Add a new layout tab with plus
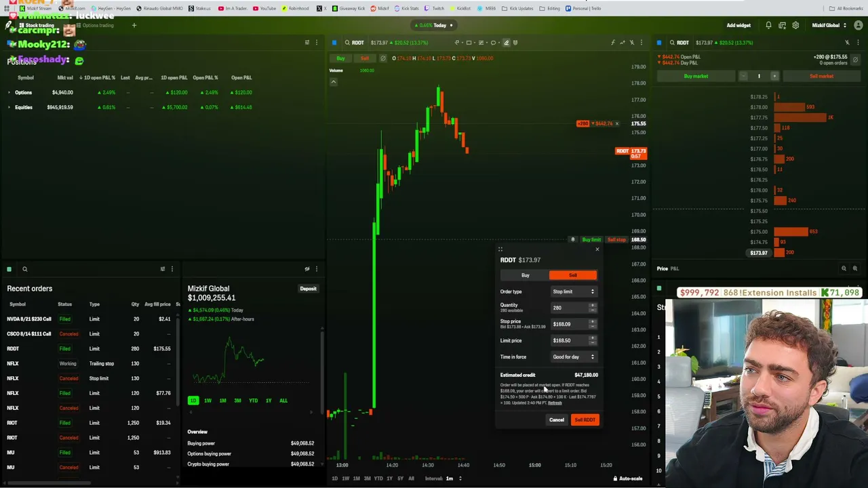868x488 pixels. pos(134,26)
